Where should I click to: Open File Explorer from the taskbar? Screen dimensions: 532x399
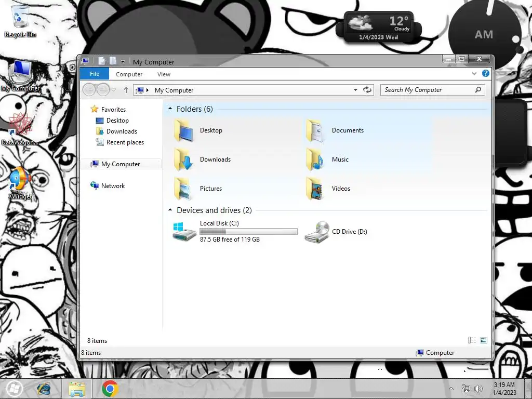[x=77, y=389]
